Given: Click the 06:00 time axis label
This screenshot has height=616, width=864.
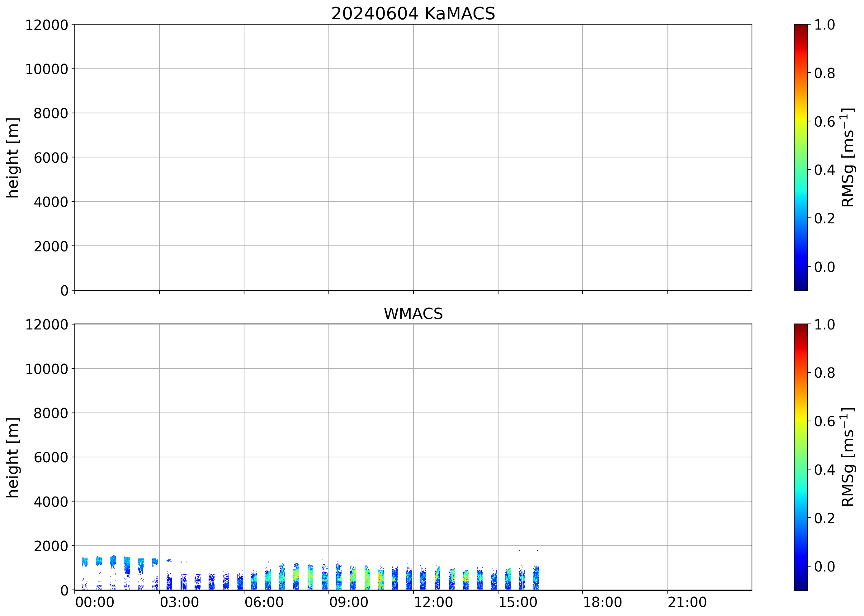Looking at the screenshot, I should point(264,602).
